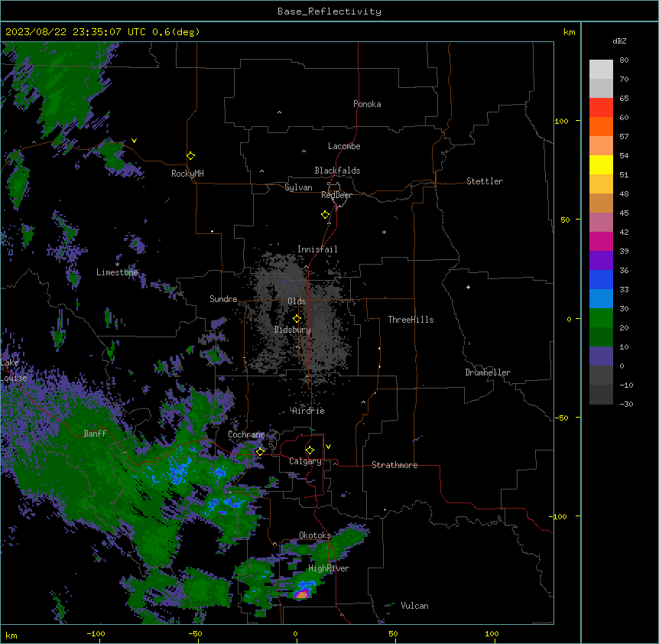Click the white 80 dBZ legend swatch
Screen dimensions: 659x644
pyautogui.click(x=601, y=70)
